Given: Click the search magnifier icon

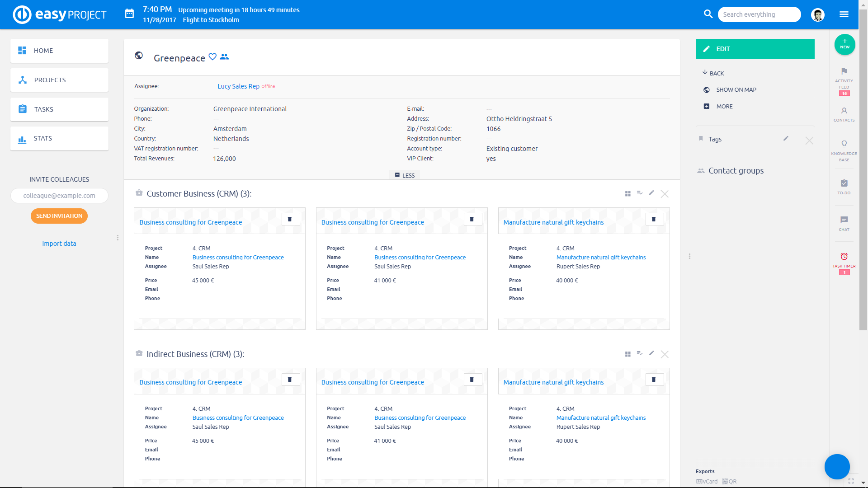Looking at the screenshot, I should pos(708,14).
